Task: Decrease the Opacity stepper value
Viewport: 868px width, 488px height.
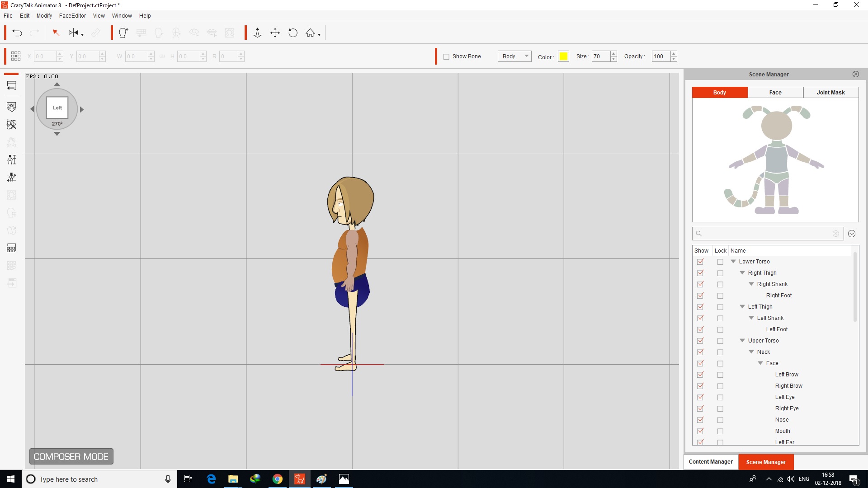Action: tap(674, 59)
